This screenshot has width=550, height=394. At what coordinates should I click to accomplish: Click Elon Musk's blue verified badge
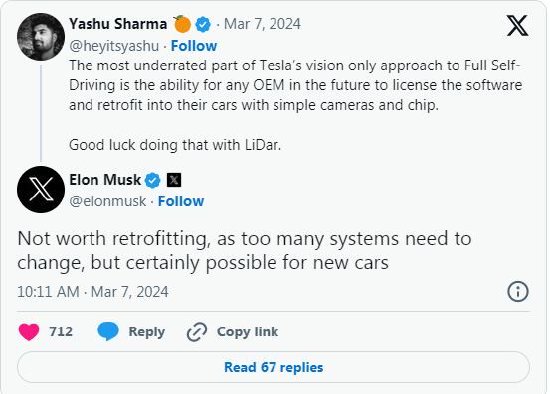click(x=153, y=180)
